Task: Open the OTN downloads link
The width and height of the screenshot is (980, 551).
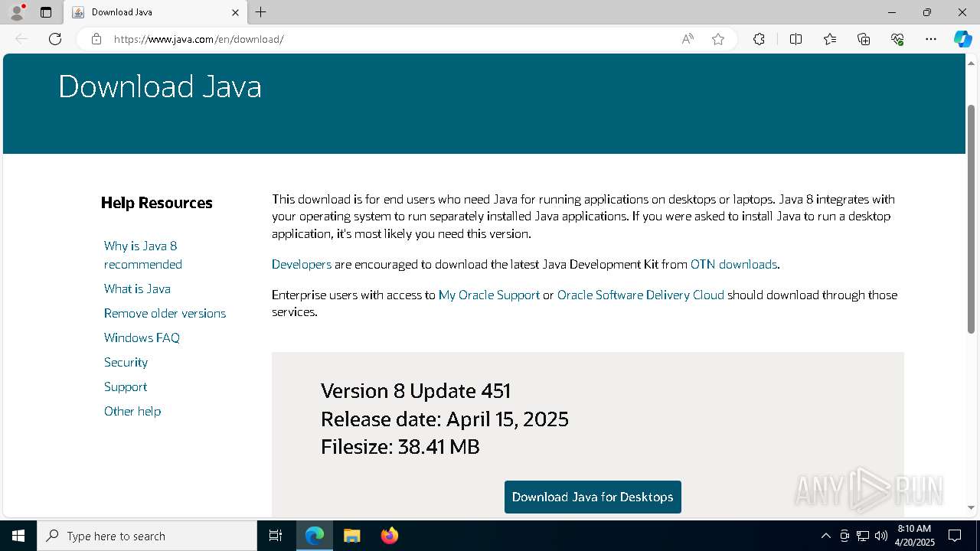Action: point(733,264)
